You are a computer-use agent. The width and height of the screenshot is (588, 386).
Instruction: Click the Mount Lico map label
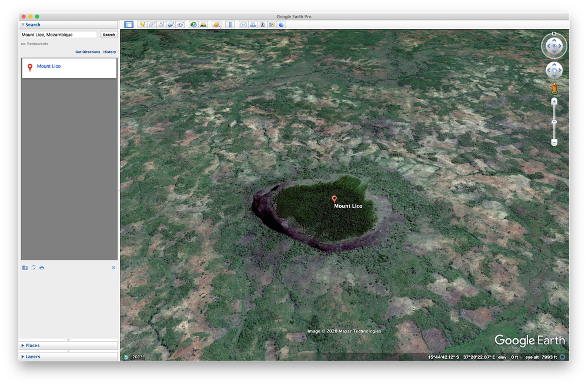point(348,207)
